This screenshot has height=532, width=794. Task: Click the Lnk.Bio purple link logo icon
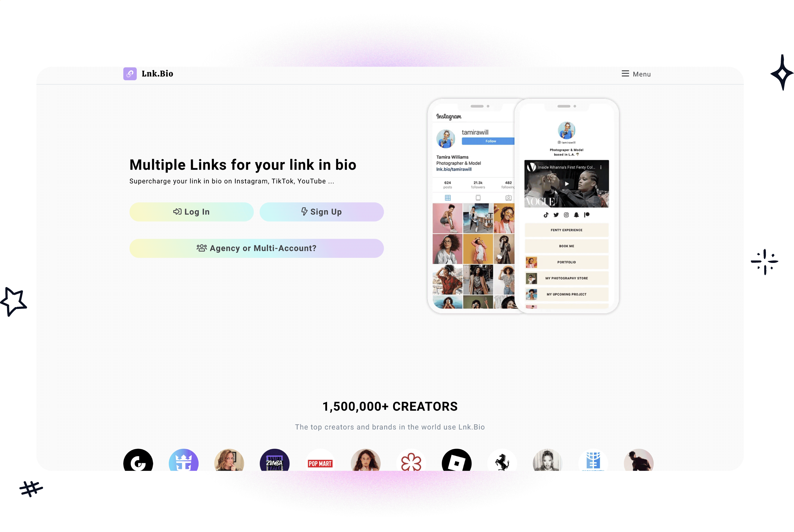130,74
